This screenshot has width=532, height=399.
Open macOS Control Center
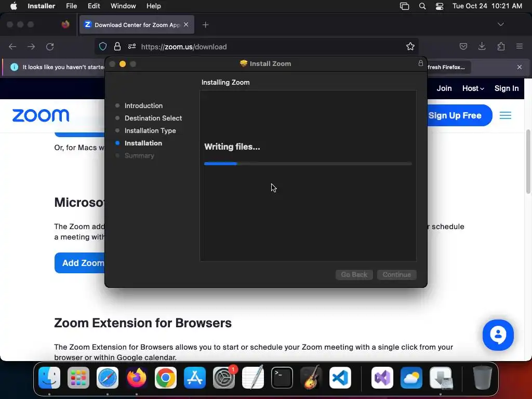pyautogui.click(x=440, y=6)
